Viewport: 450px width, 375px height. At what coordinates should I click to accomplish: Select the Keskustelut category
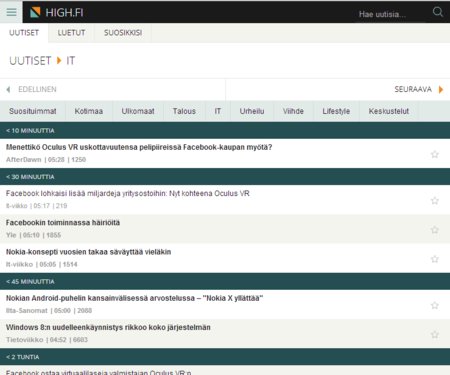(x=389, y=111)
